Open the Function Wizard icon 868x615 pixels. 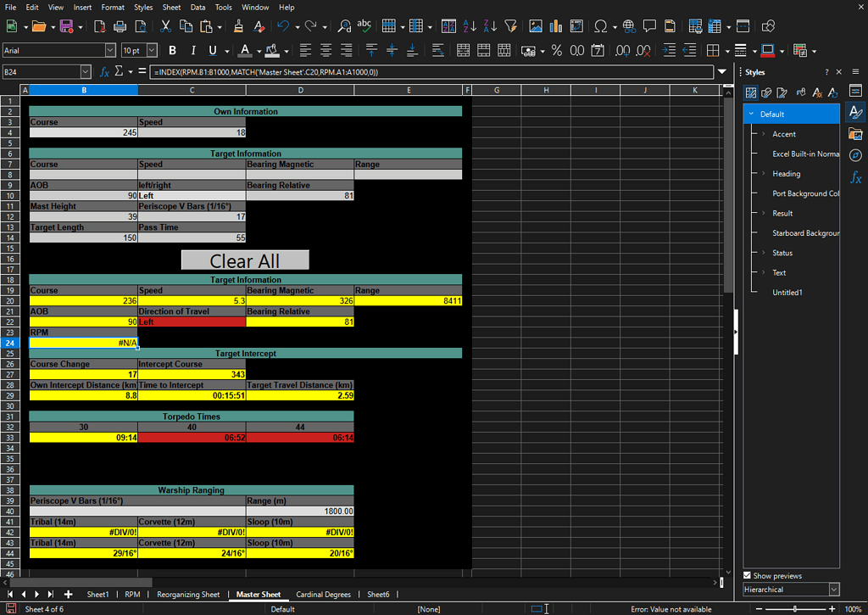pyautogui.click(x=104, y=72)
